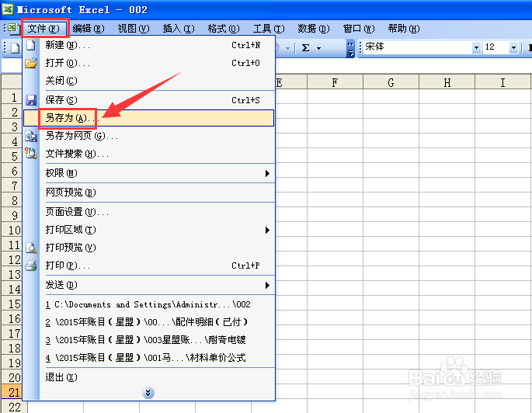532x413 pixels.
Task: Select row 1 header
Action: pyautogui.click(x=12, y=97)
